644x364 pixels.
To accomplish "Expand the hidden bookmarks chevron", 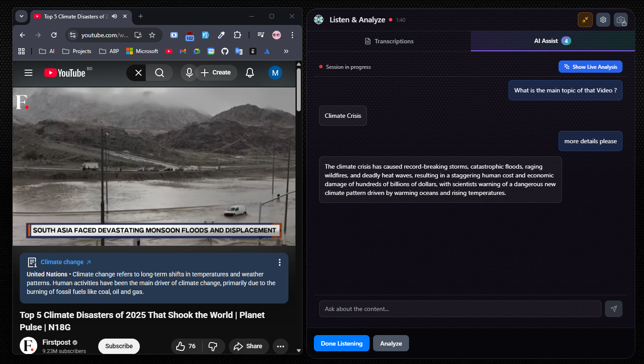I will (286, 51).
